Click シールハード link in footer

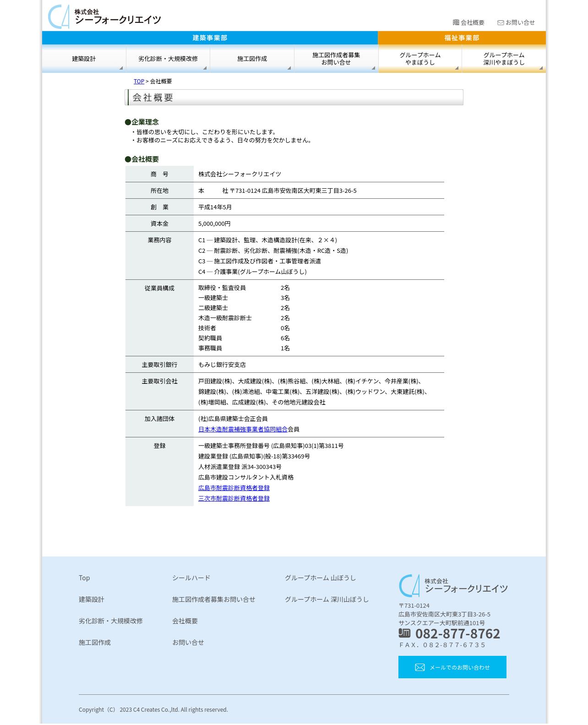click(191, 578)
